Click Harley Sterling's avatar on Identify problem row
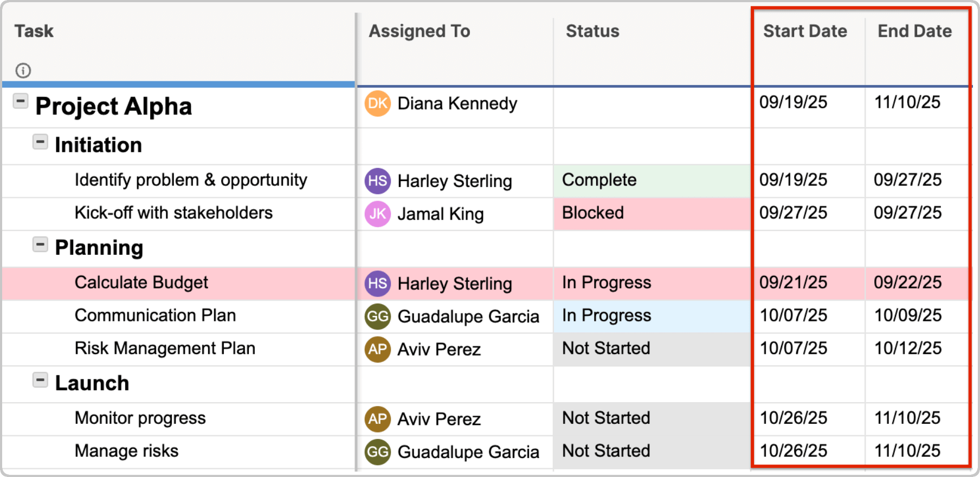980x477 pixels. pos(378,181)
